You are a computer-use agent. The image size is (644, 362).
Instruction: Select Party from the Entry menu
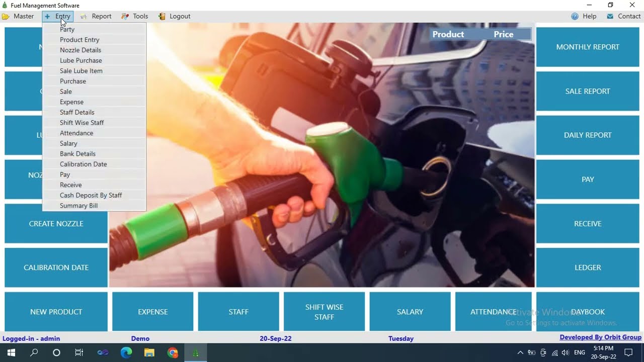coord(67,29)
